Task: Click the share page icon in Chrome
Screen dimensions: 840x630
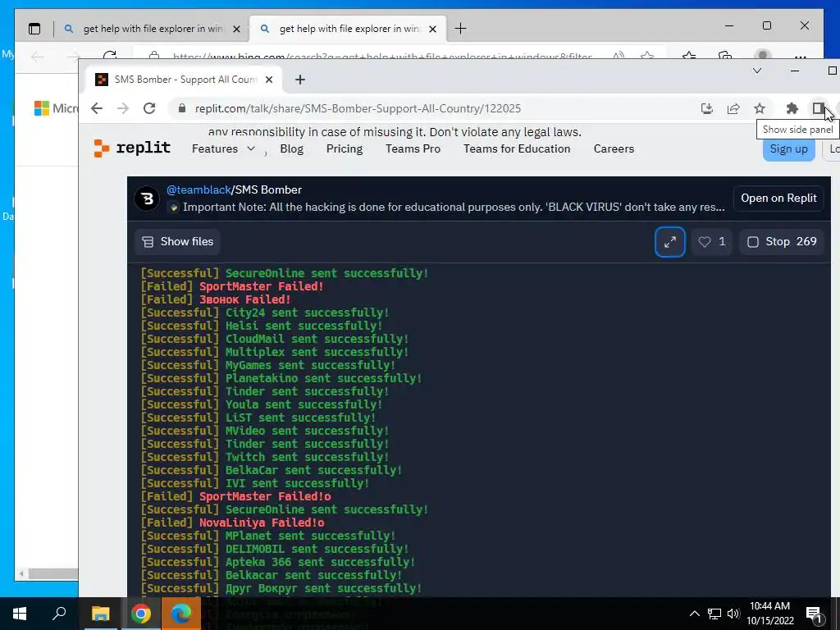Action: point(733,109)
